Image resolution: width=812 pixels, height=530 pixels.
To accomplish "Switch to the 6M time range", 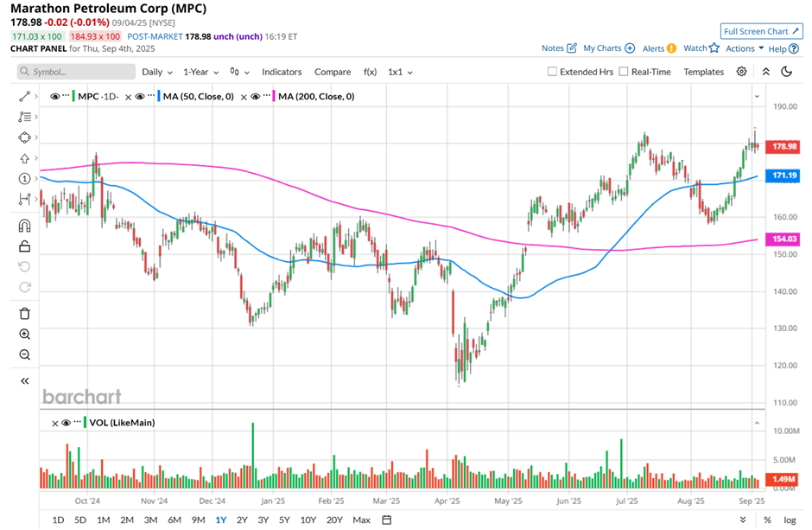I will tap(174, 520).
